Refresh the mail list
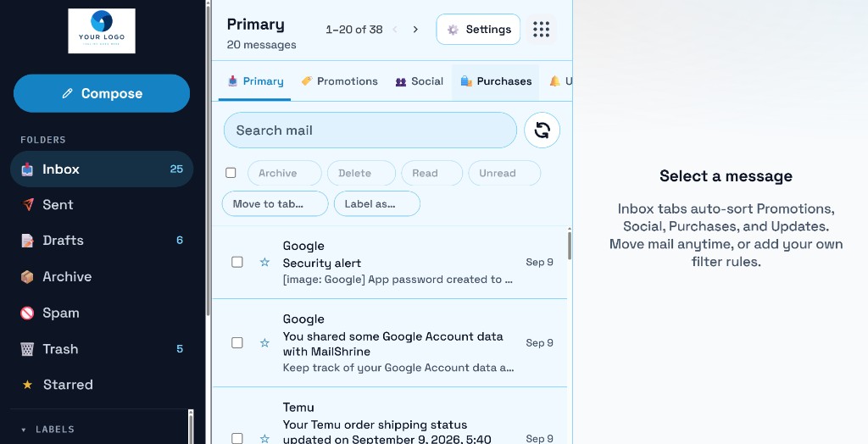The height and width of the screenshot is (444, 868). pyautogui.click(x=542, y=130)
